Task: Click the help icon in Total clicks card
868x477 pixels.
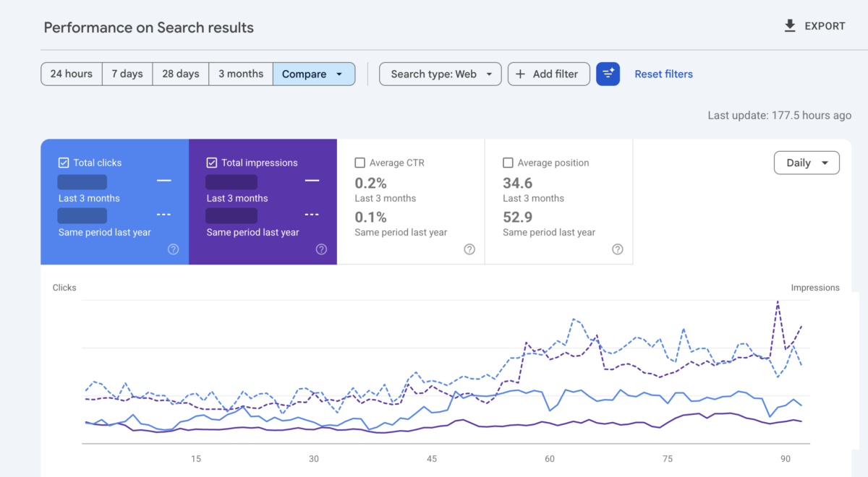Action: (x=174, y=249)
